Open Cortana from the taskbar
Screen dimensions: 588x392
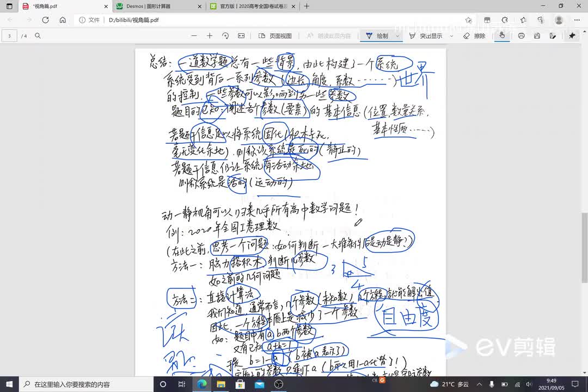(x=163, y=384)
